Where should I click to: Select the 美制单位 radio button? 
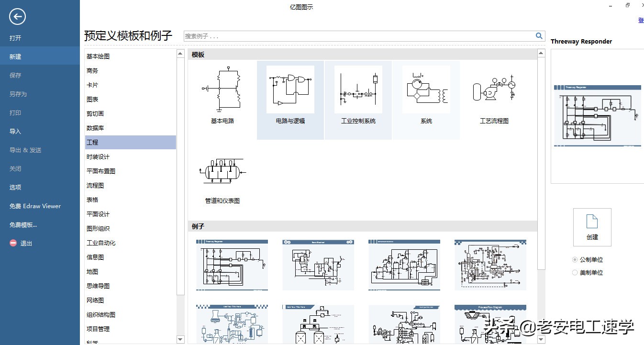point(575,273)
